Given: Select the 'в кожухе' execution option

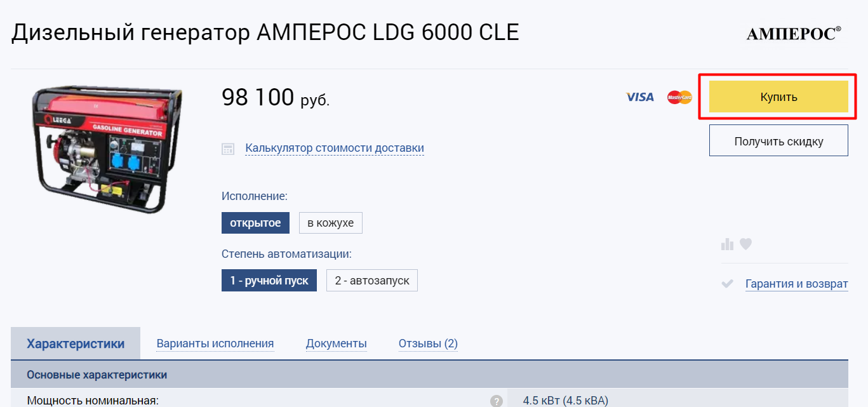Looking at the screenshot, I should pyautogui.click(x=330, y=223).
